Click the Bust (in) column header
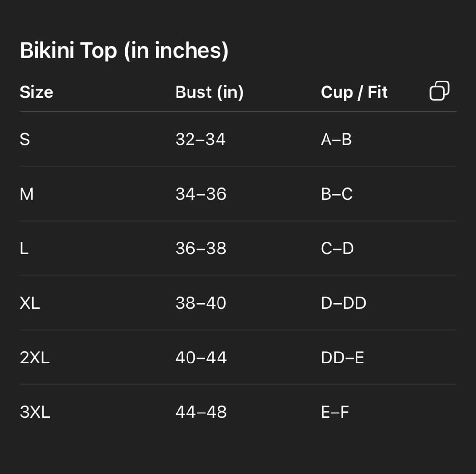This screenshot has width=476, height=474. coord(209,92)
